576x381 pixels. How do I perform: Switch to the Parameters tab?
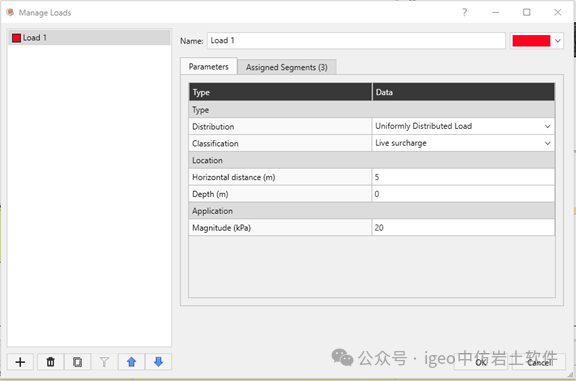[209, 67]
